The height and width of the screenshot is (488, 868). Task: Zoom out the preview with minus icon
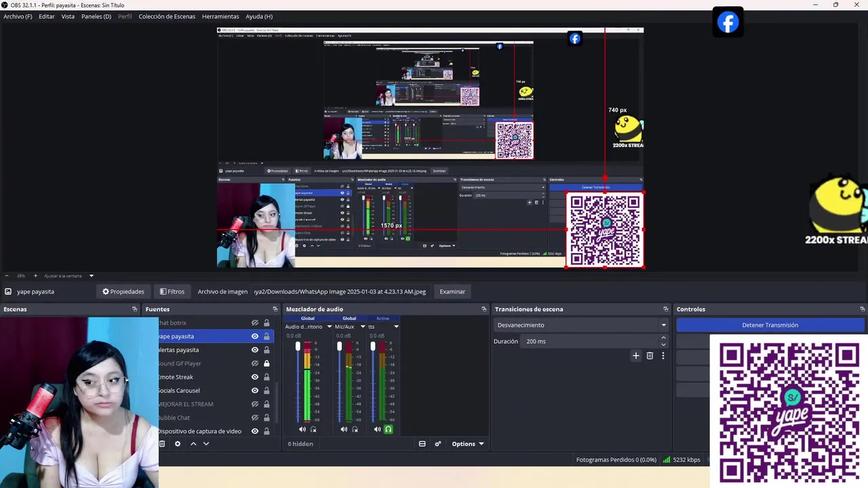[7, 276]
